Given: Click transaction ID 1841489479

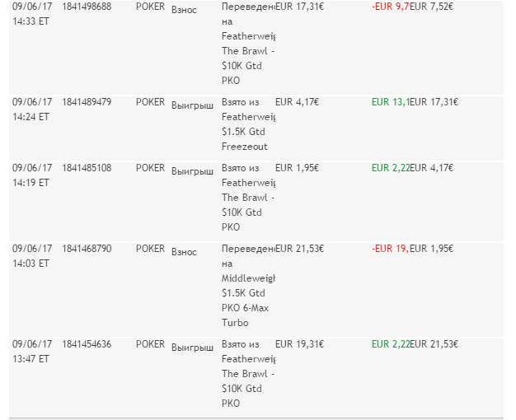Looking at the screenshot, I should (87, 102).
